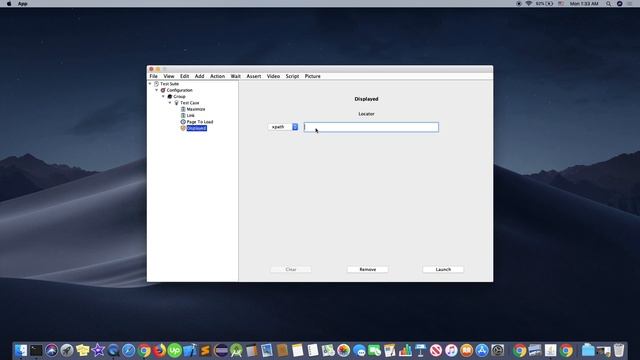Select the Page To Load step label
The height and width of the screenshot is (360, 640).
coord(200,122)
